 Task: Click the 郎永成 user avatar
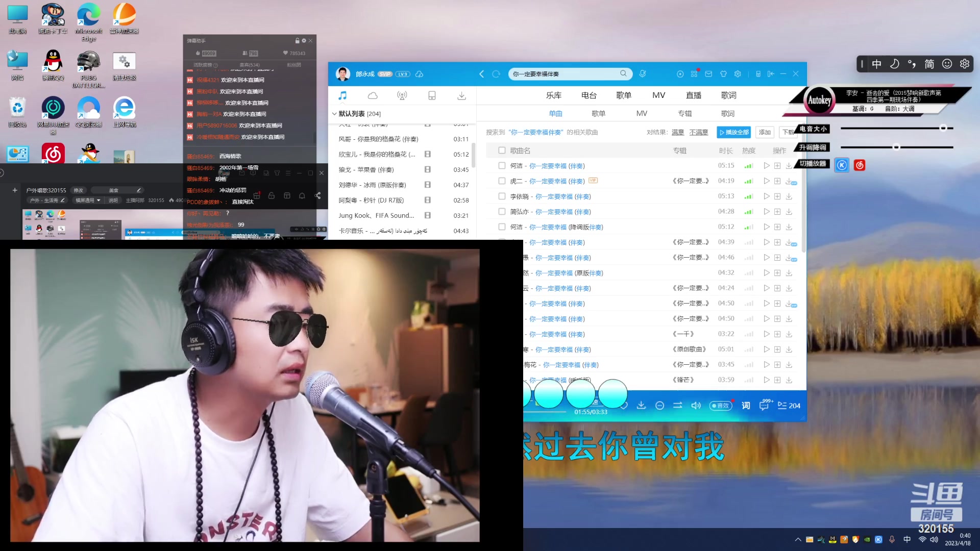pos(343,74)
